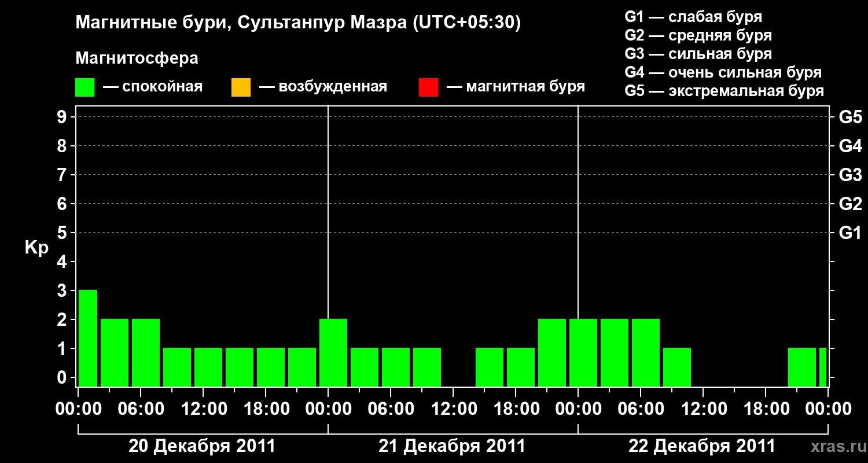Click the 'Kp' axis title
The width and height of the screenshot is (868, 463).
click(x=36, y=248)
